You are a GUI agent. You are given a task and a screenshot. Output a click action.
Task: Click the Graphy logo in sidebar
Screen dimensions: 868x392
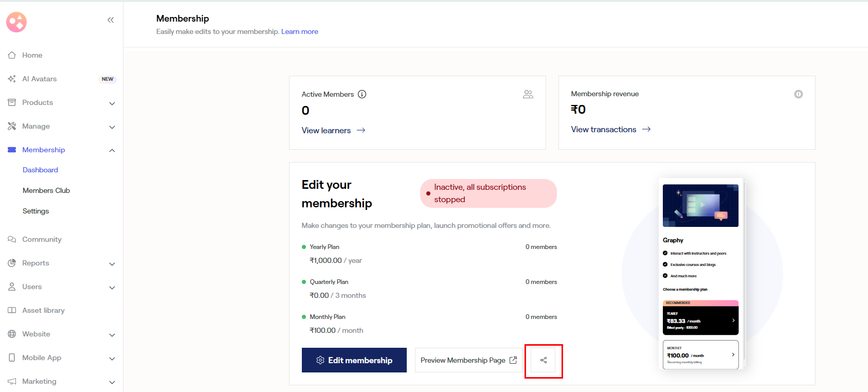(16, 22)
